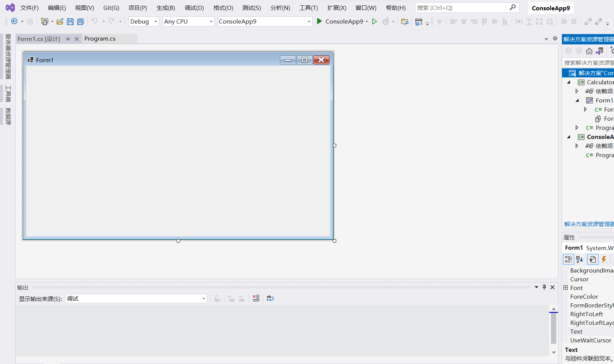Screen dimensions: 614x364
Task: Click the Align Tops layout icon
Action: tap(484, 22)
